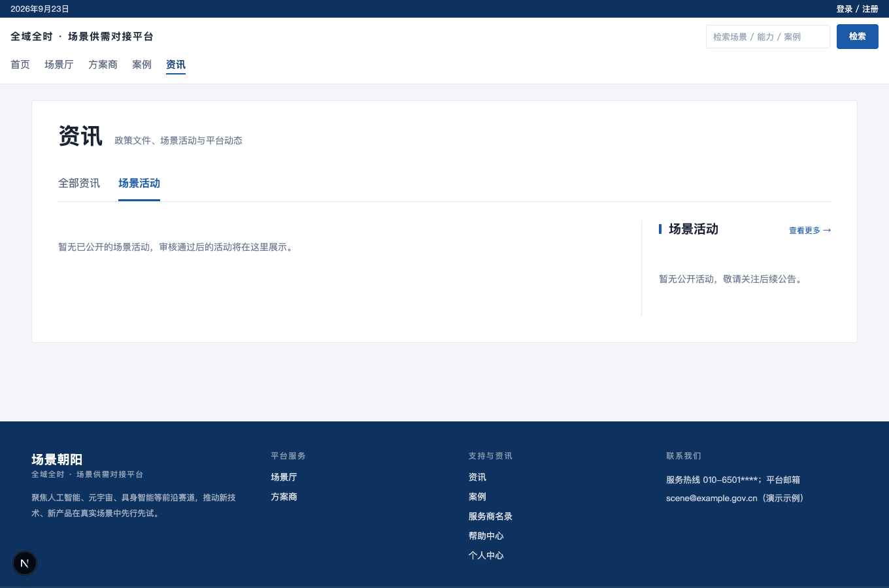This screenshot has height=588, width=889.
Task: Open the footer 个人中心 link
Action: pos(486,556)
